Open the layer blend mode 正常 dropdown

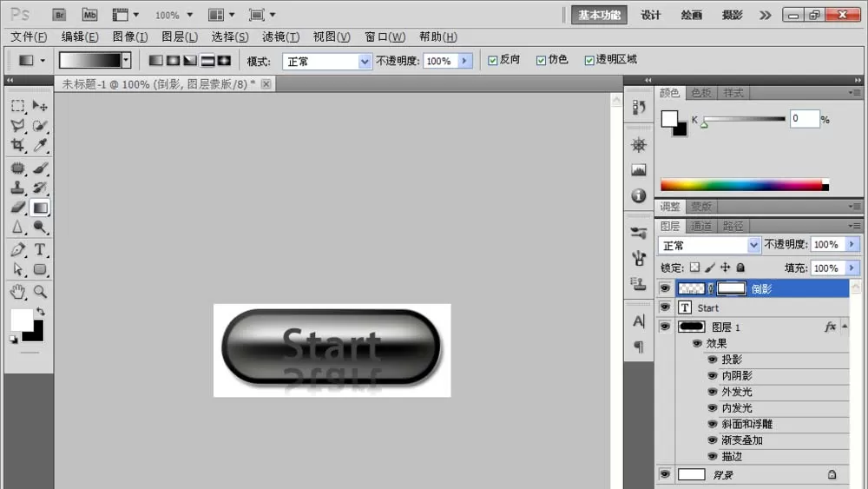[x=709, y=245]
